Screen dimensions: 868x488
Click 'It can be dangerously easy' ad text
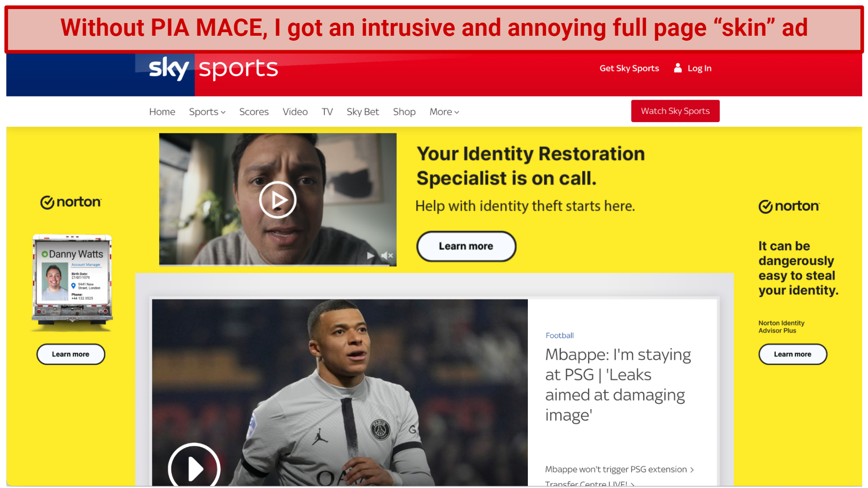[x=798, y=268]
